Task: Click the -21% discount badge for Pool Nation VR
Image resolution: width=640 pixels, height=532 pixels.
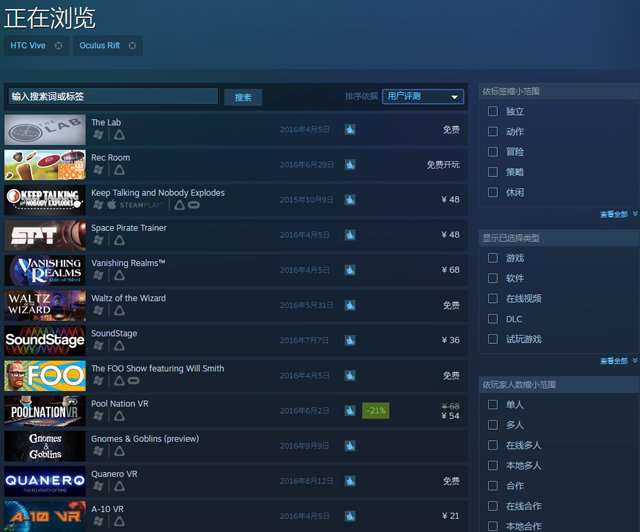Action: coord(376,411)
